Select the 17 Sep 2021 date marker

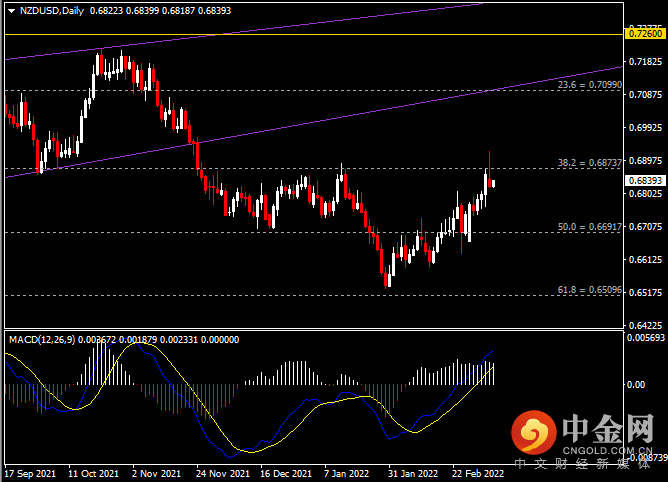click(30, 472)
